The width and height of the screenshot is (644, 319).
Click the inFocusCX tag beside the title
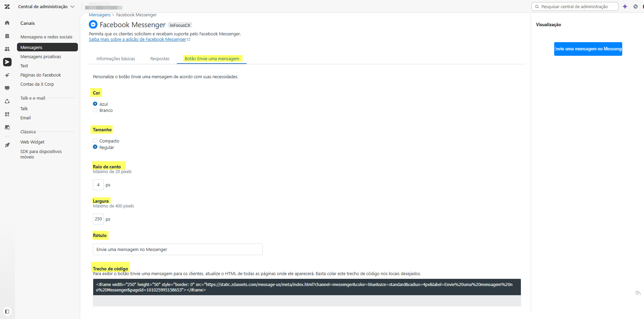180,25
